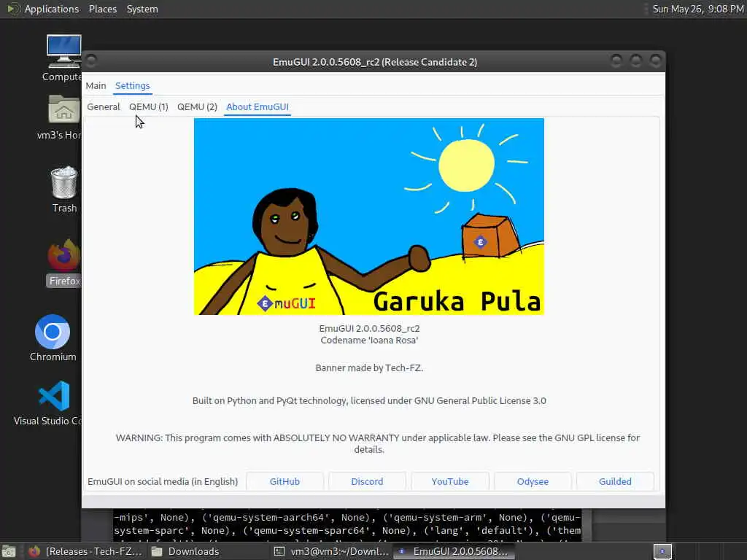Click 'EmuGUI on social media (in English)' label

click(163, 481)
